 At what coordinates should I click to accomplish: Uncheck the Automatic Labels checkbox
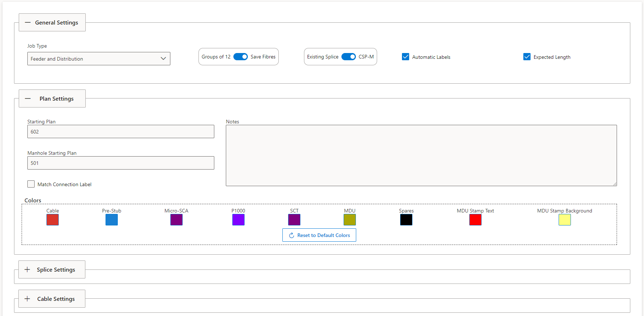tap(406, 57)
